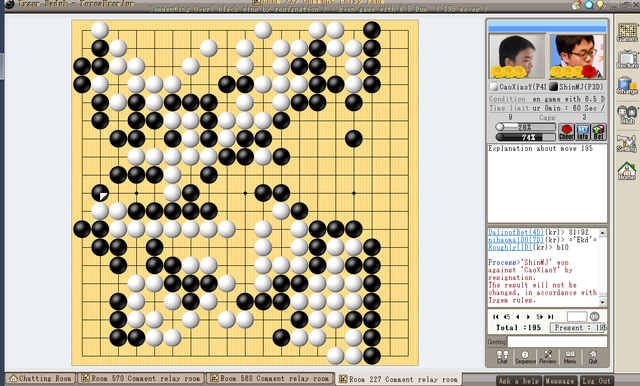This screenshot has width=640, height=386.
Task: Click chat scrollbar down arrow
Action: 602,302
